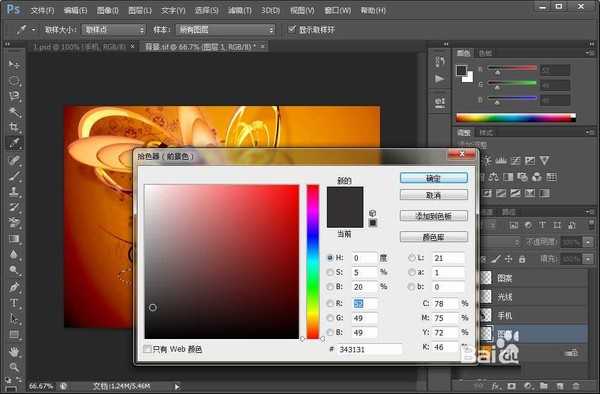Select the S saturation radio button
This screenshot has width=600, height=394.
tap(330, 272)
